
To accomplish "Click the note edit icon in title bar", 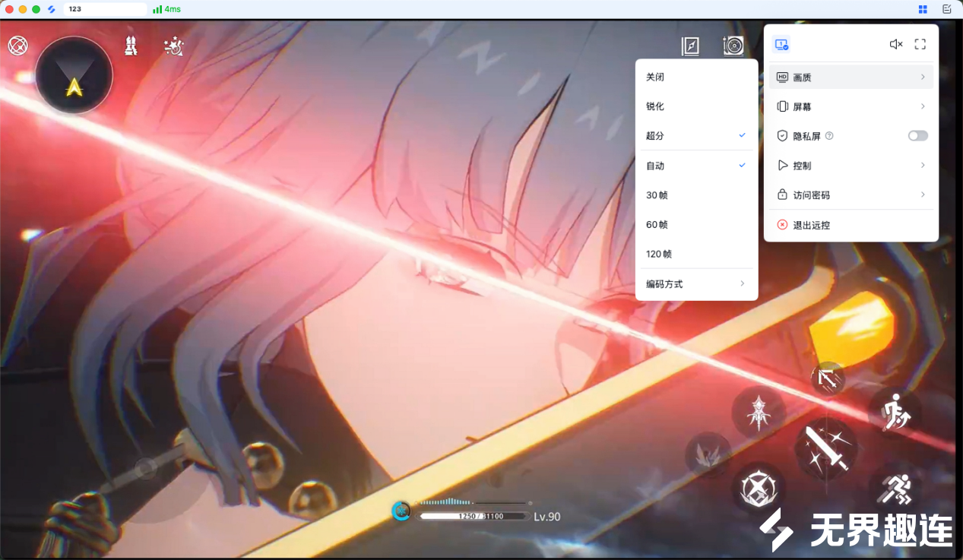I will (x=947, y=9).
